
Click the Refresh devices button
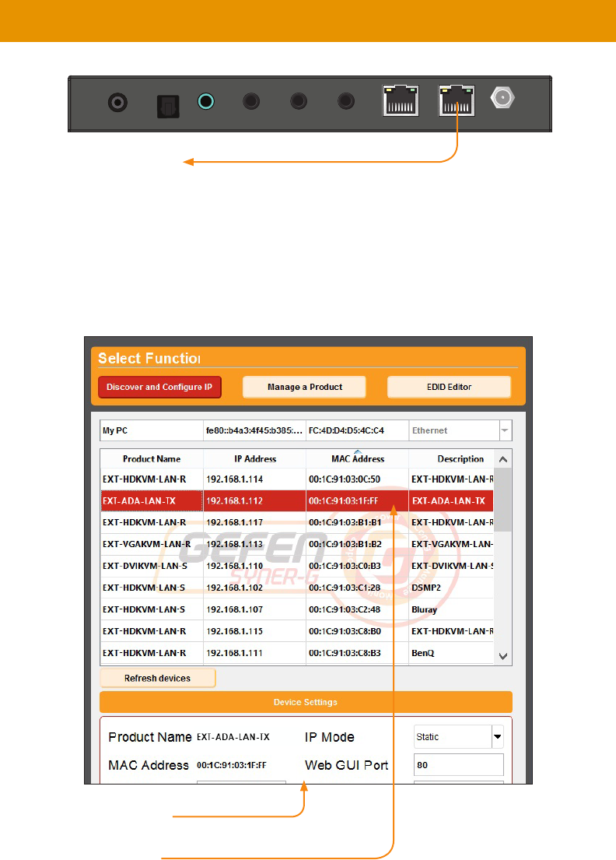pyautogui.click(x=158, y=678)
